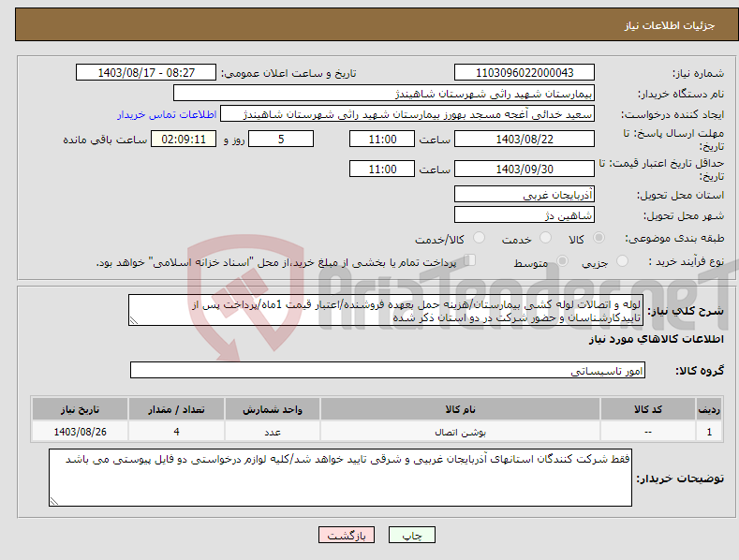The height and width of the screenshot is (560, 739).
Task: Click the اطلاعات کالاهای مورد نیاز heading
Action: tap(656, 339)
